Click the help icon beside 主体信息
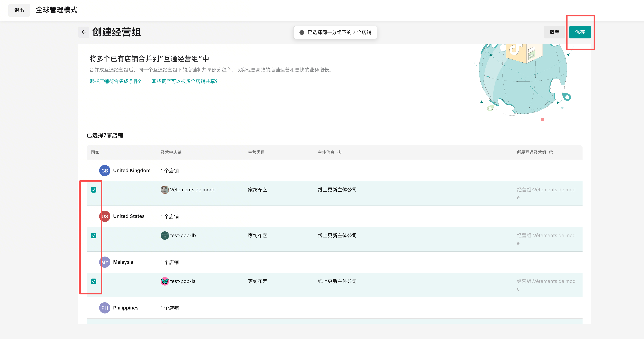 [339, 152]
